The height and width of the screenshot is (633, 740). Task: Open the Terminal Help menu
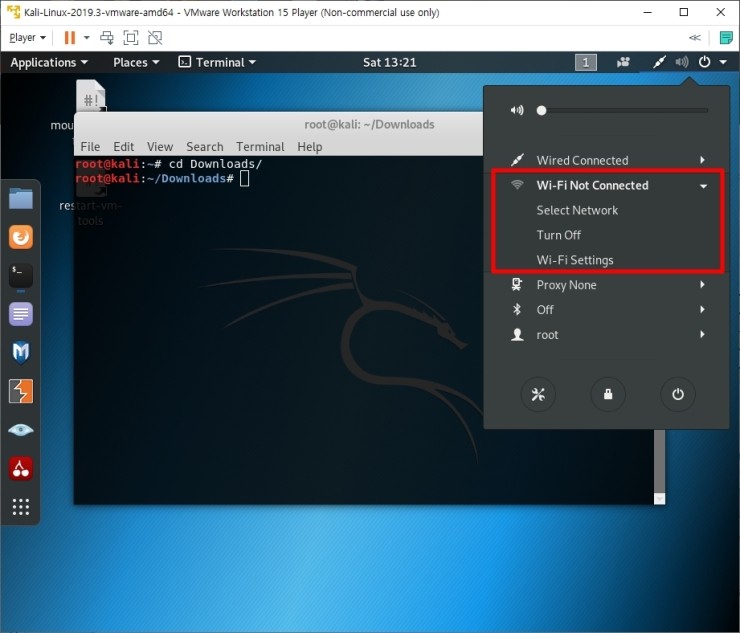(310, 147)
